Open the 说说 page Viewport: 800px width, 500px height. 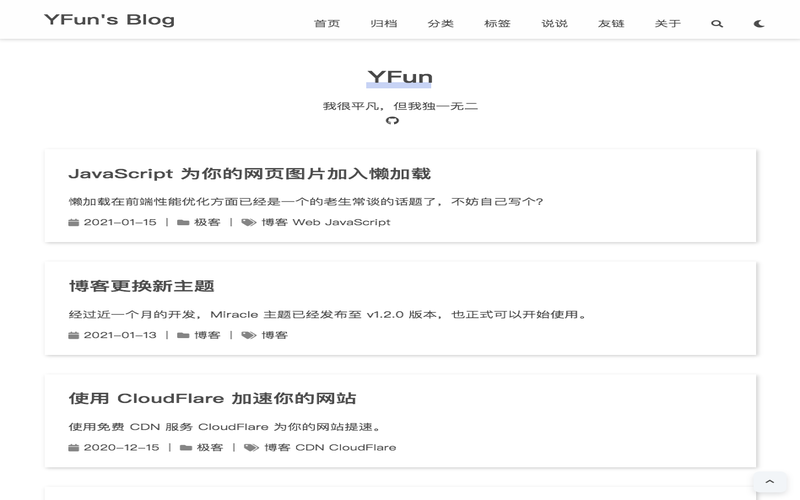pos(554,24)
